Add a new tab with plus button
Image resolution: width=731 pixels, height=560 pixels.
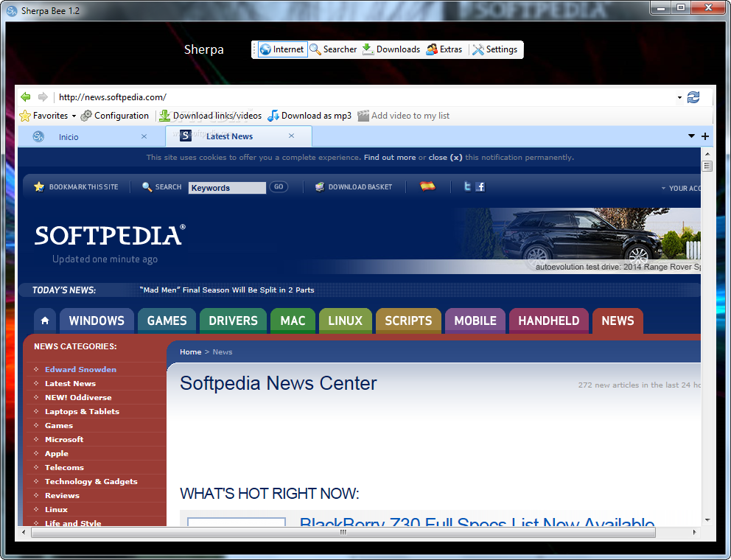[705, 136]
